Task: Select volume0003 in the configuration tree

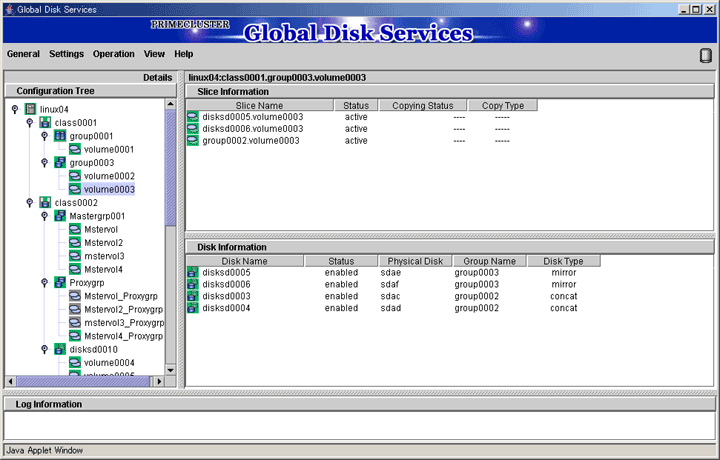Action: click(109, 189)
